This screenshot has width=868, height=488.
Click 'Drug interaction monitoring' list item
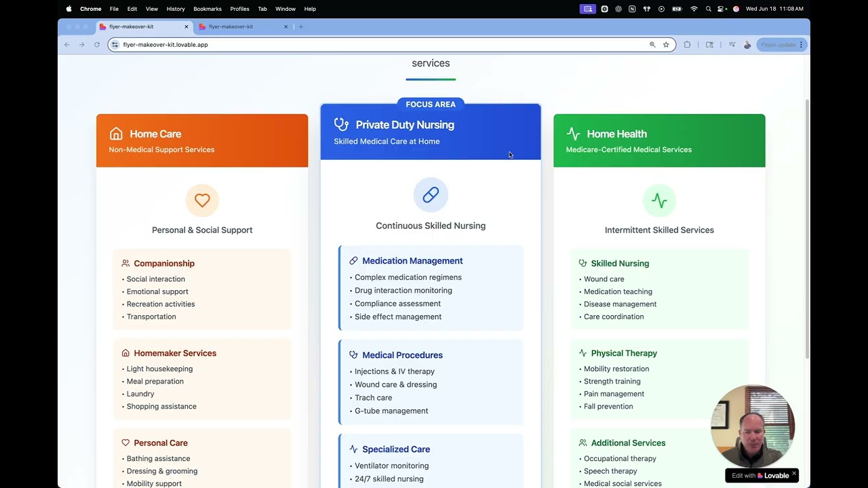[403, 290]
